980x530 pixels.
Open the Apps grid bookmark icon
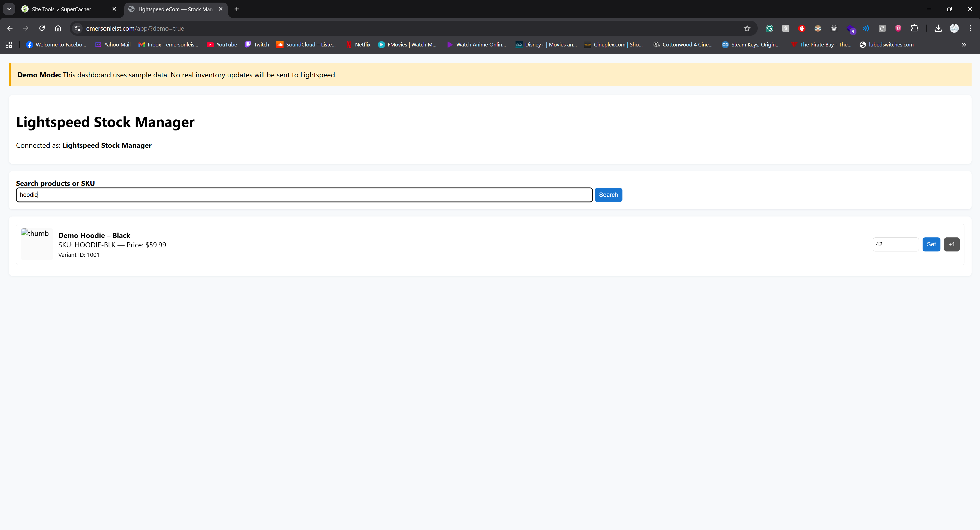(x=9, y=44)
